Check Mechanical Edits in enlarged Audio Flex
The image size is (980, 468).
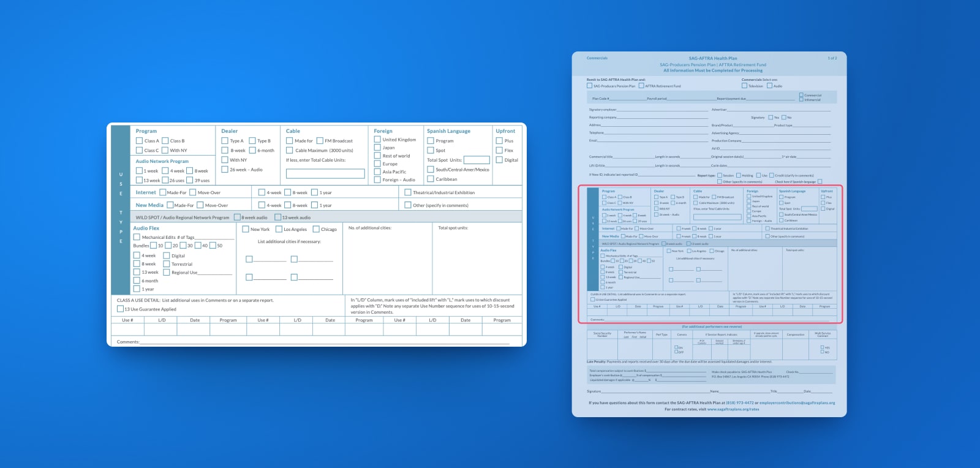[x=137, y=237]
